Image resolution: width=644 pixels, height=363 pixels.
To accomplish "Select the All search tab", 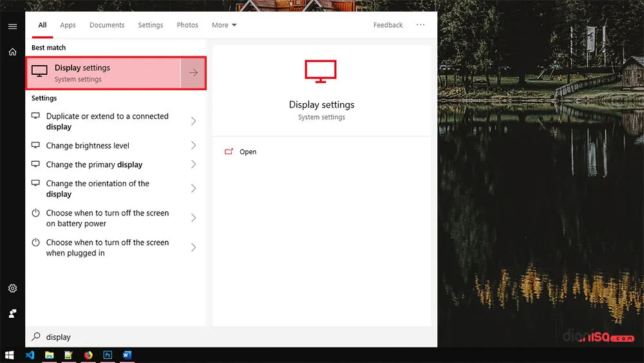I will (x=43, y=25).
